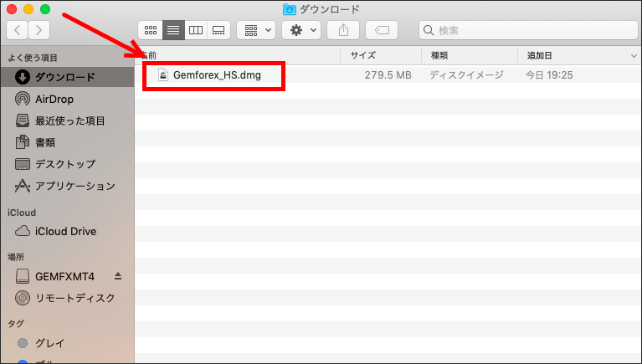The image size is (642, 364).
Task: Switch to icon view
Action: point(151,30)
